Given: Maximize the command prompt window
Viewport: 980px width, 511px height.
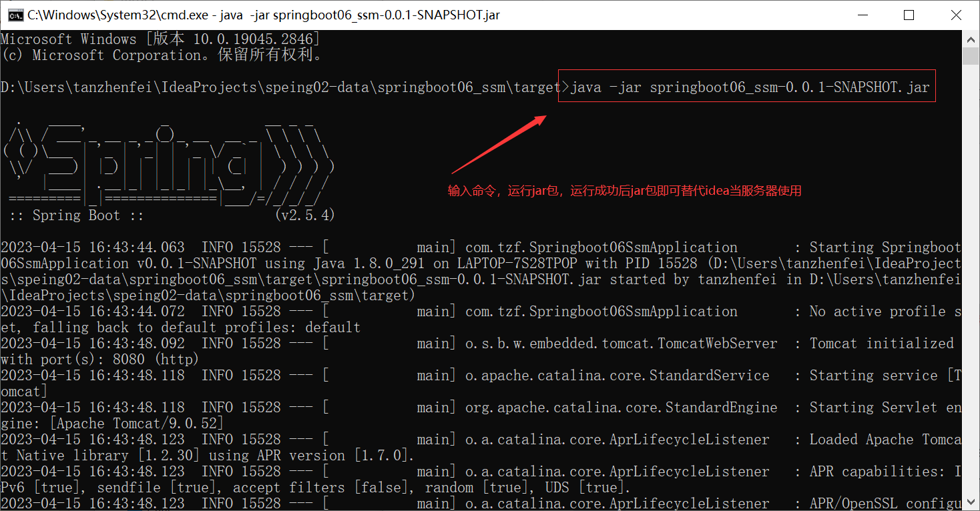Looking at the screenshot, I should point(909,14).
